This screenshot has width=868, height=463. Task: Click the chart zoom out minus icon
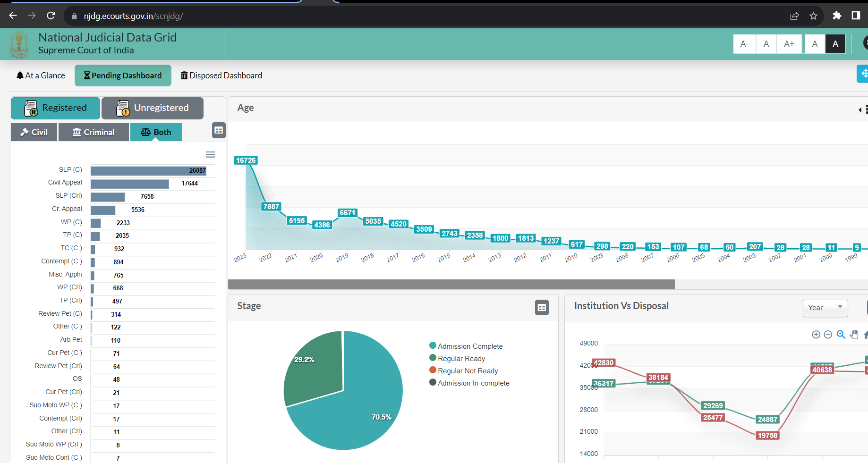click(x=828, y=335)
